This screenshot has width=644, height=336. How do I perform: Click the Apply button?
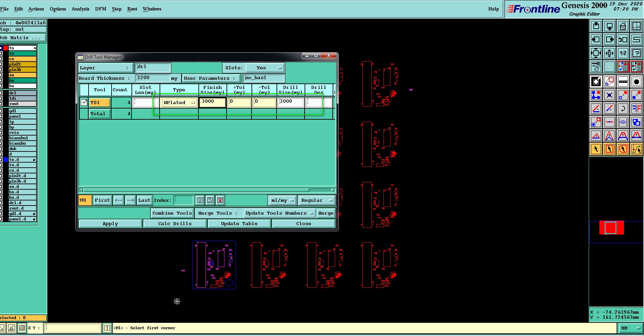[x=110, y=224]
